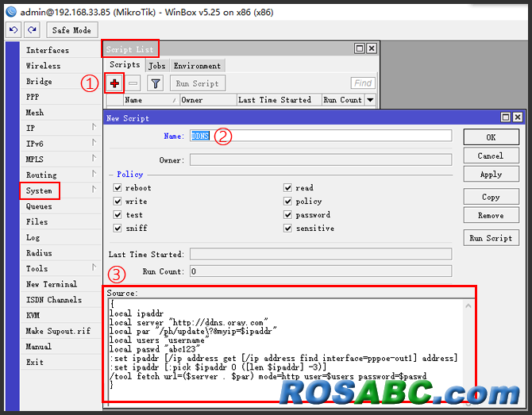This screenshot has width=532, height=415.
Task: Click Run Script in the New Script dialog
Action: 491,238
